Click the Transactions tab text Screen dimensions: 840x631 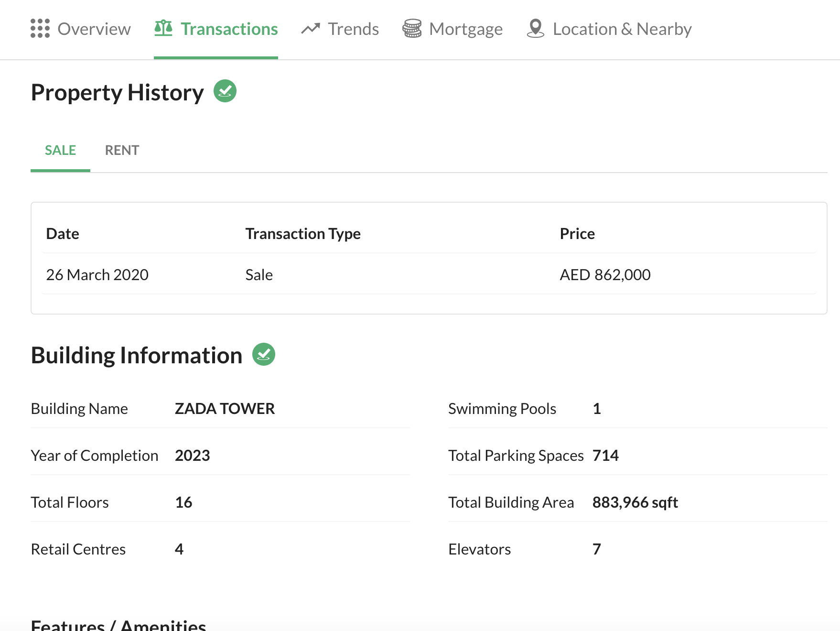229,29
